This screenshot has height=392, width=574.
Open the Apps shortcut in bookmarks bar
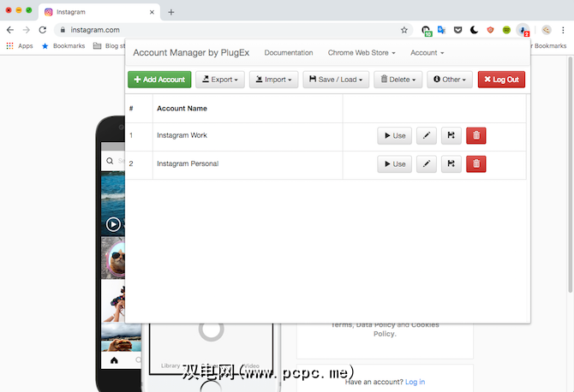pyautogui.click(x=20, y=45)
